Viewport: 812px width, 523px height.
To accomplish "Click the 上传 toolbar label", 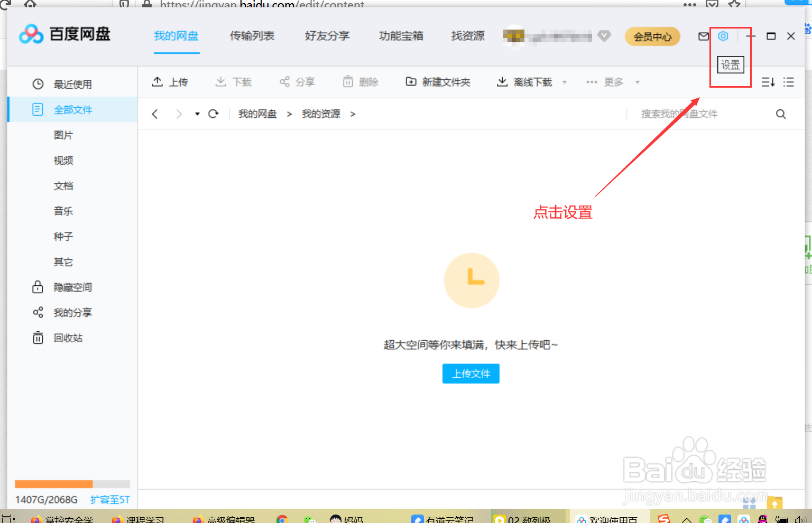I will 179,82.
